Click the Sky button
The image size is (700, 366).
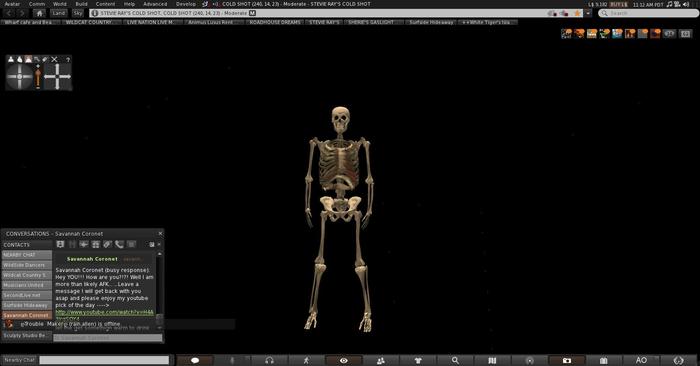point(78,13)
